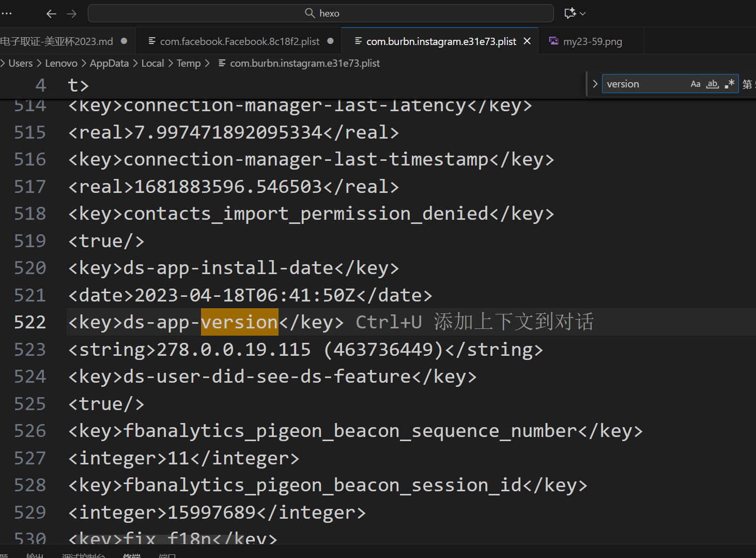The image size is (756, 558).
Task: Close the com.burbn.instagram.e31e73.plist tab
Action: (x=527, y=41)
